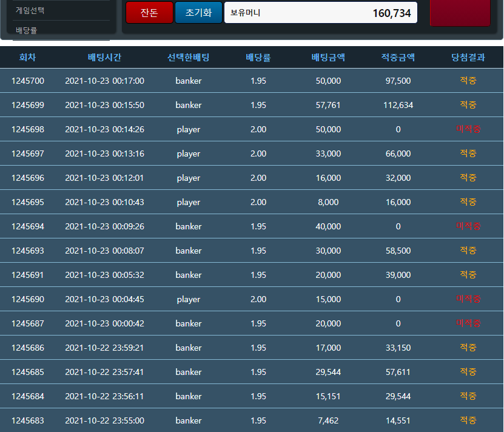Click winning amount 112,634
Screen dimensions: 504x432
tap(398, 105)
